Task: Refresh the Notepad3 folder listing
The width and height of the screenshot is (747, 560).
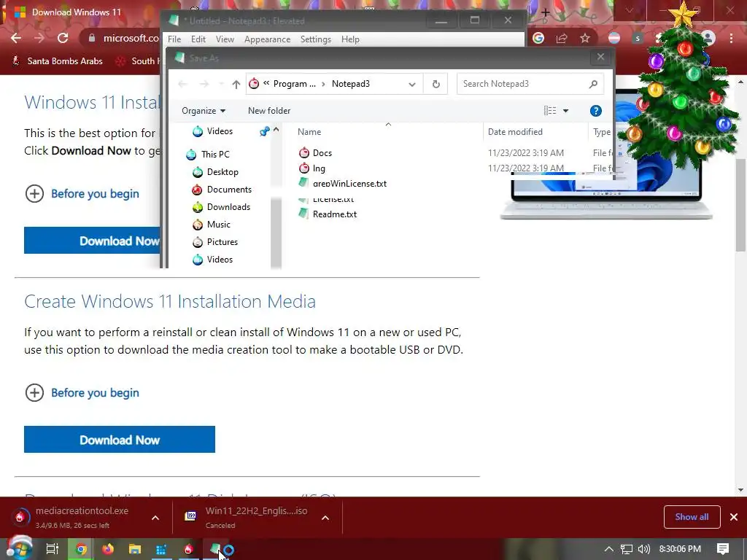Action: pyautogui.click(x=436, y=85)
